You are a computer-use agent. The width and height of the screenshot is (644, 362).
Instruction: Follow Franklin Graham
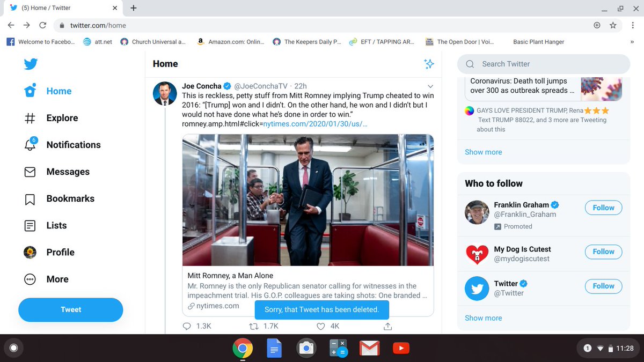tap(603, 208)
